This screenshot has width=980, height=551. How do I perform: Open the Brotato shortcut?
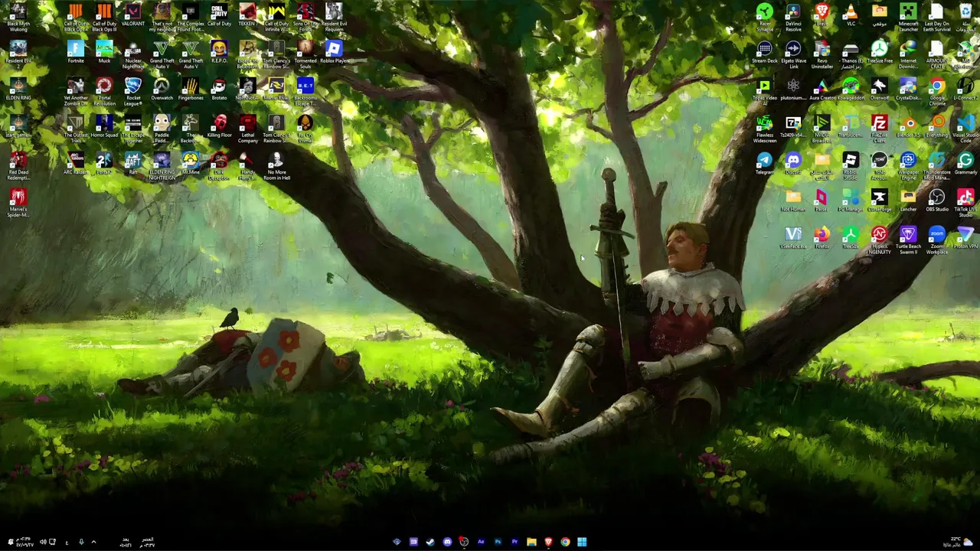[219, 90]
